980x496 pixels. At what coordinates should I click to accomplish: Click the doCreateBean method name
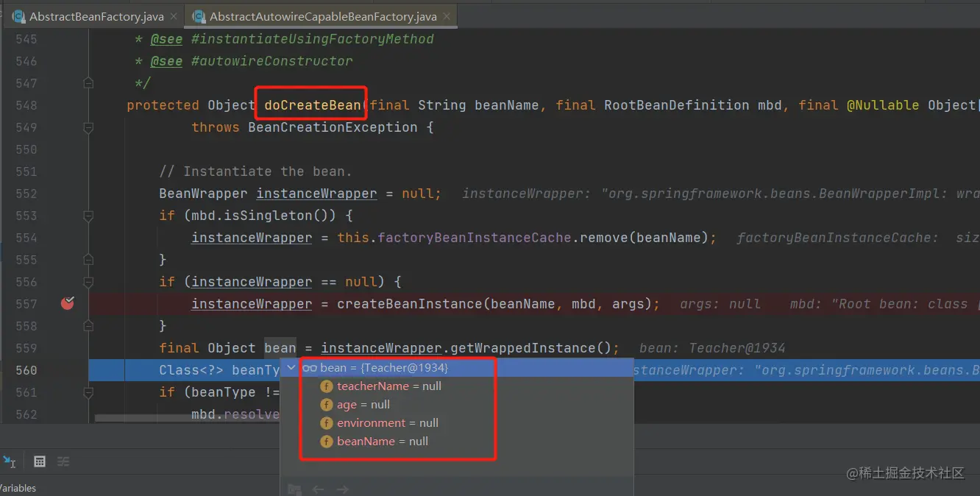[313, 105]
